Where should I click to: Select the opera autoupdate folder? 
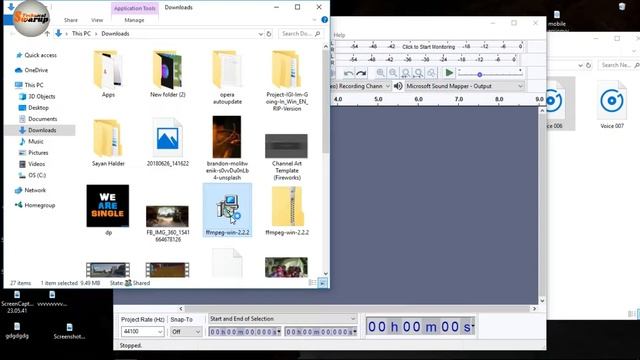tap(227, 77)
